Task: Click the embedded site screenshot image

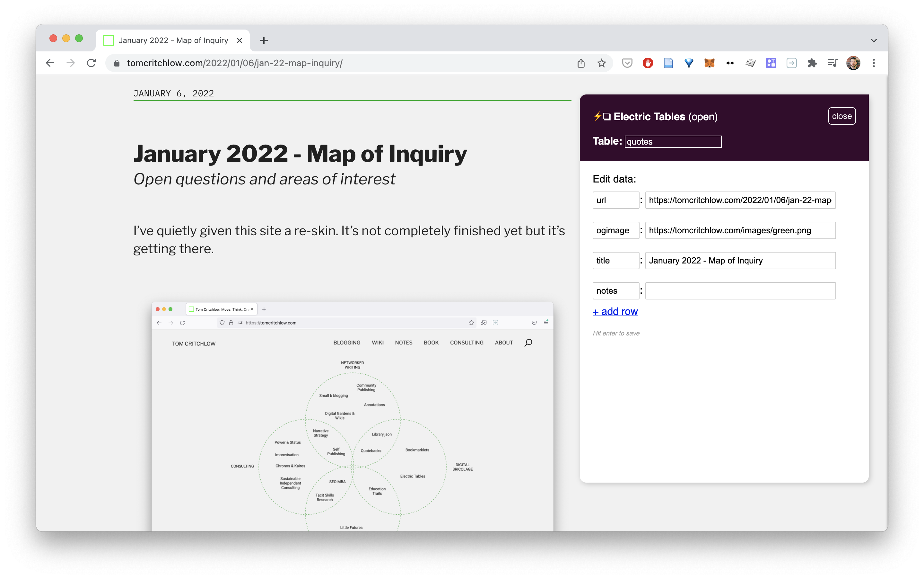Action: 353,417
